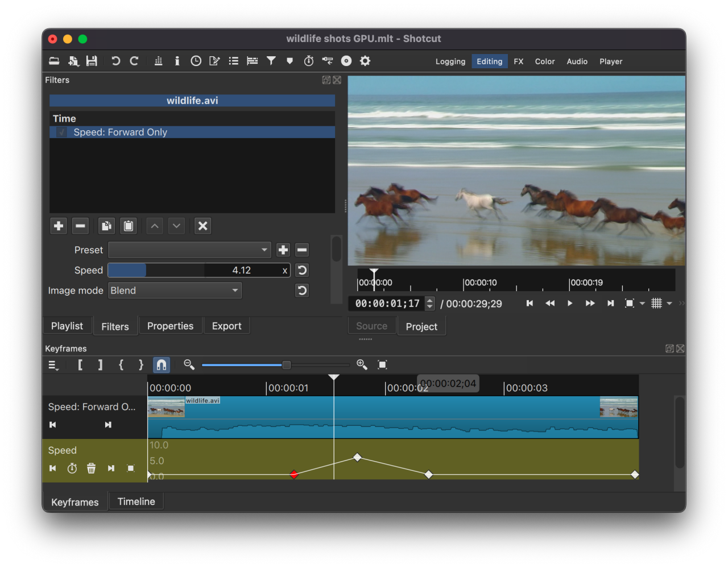Image resolution: width=728 pixels, height=568 pixels.
Task: Toggle keyframe snapping magnet button
Action: pos(162,364)
